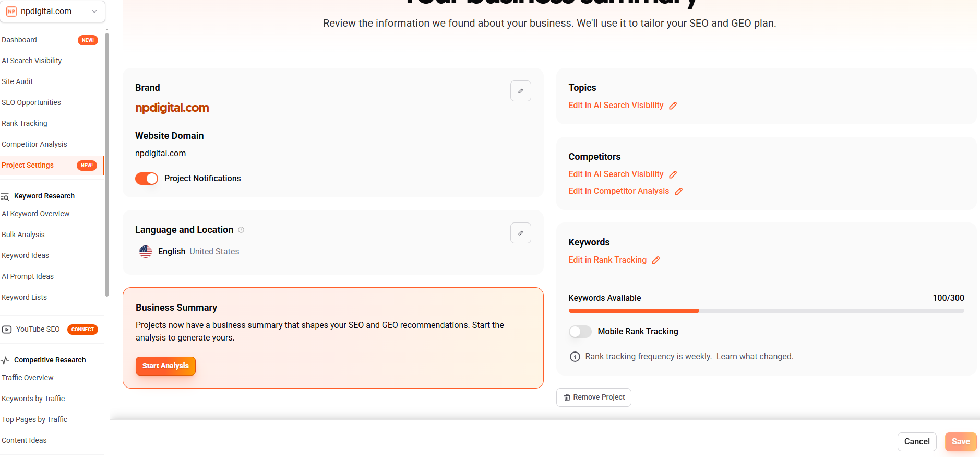Click the YouTube SEO play icon
This screenshot has width=980, height=457.
coord(7,330)
